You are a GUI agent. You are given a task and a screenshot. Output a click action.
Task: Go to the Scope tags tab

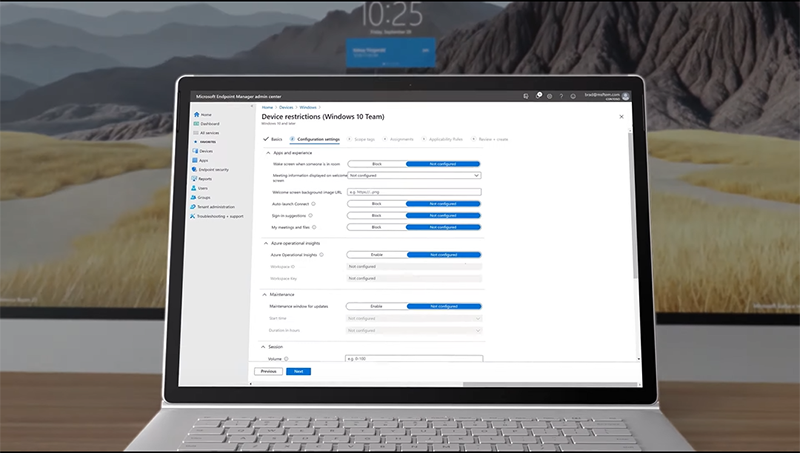pos(361,139)
